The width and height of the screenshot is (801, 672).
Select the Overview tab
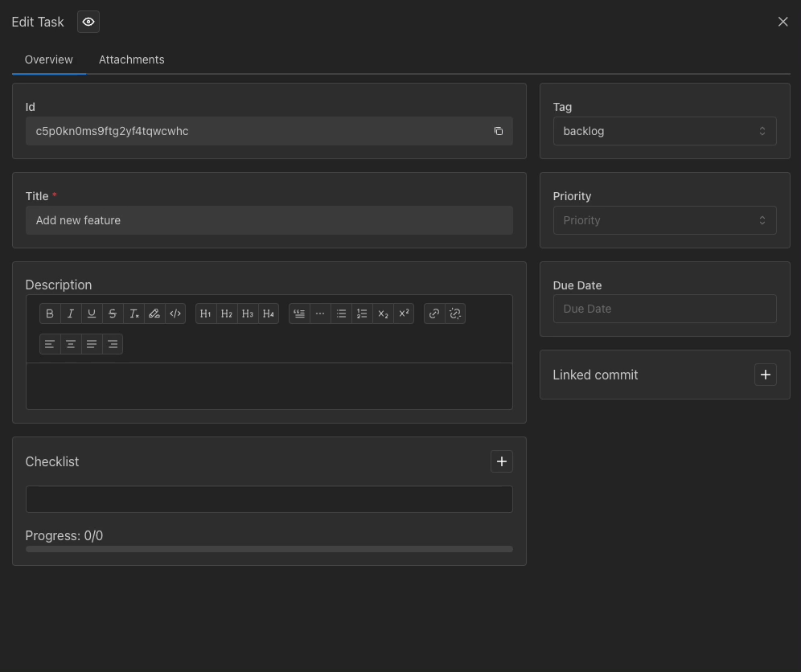(48, 59)
